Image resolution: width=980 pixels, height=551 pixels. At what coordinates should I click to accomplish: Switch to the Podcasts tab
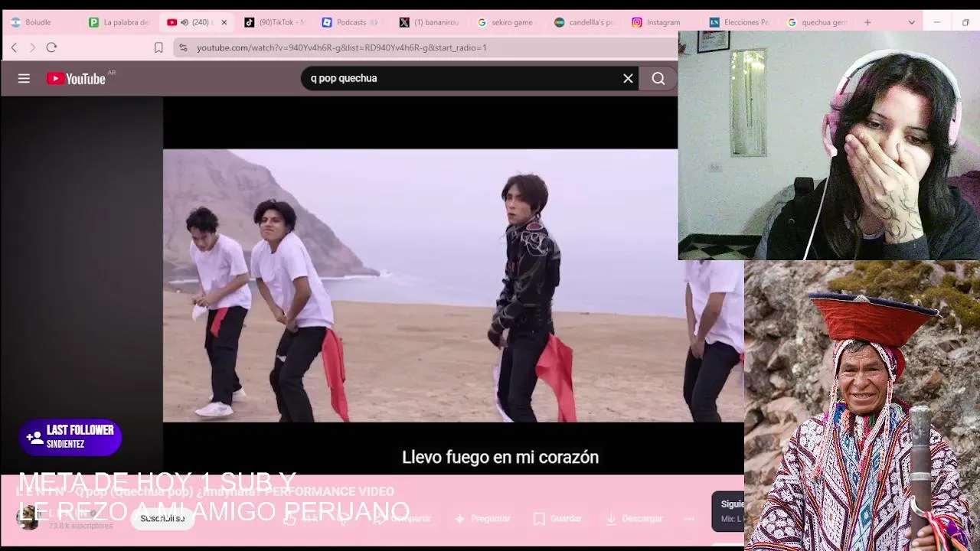(352, 22)
